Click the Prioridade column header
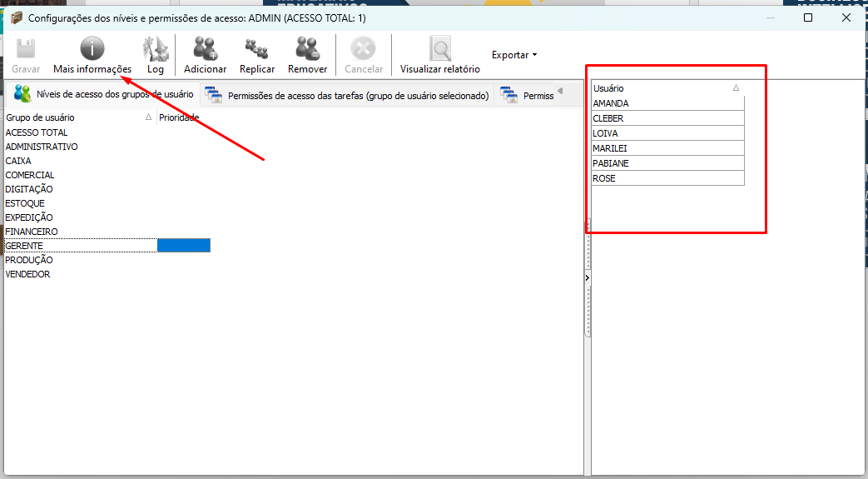 pyautogui.click(x=179, y=117)
